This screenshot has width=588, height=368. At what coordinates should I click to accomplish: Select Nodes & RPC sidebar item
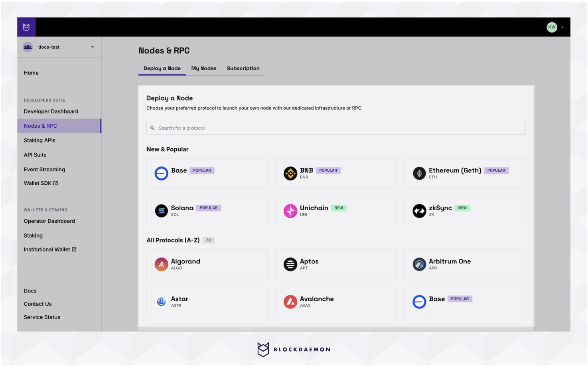[59, 126]
